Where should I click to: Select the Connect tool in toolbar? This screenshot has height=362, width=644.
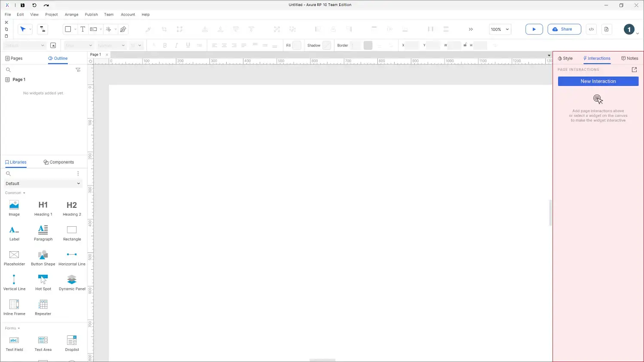[43, 29]
